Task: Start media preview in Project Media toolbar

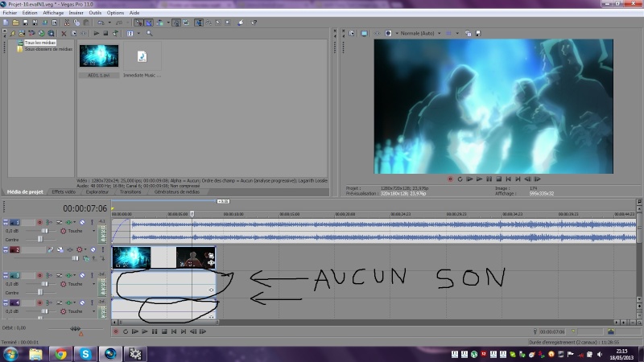Action: [96, 33]
